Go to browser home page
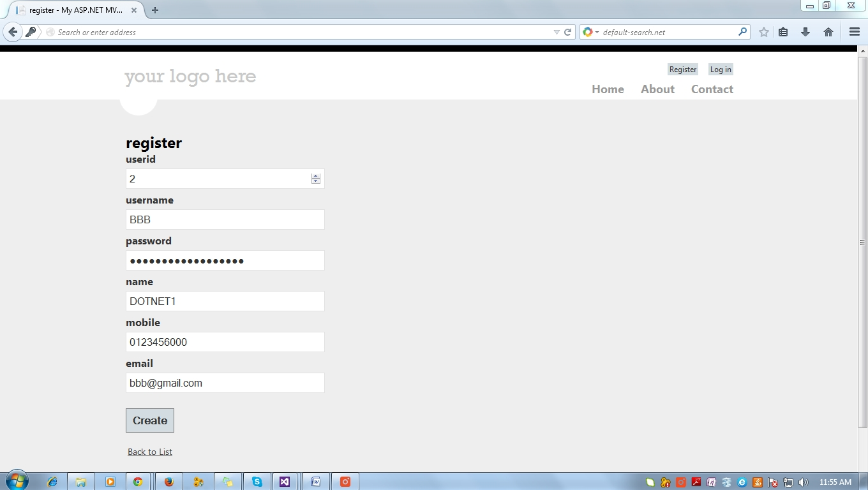Viewport: 868px width, 490px height. [x=827, y=31]
